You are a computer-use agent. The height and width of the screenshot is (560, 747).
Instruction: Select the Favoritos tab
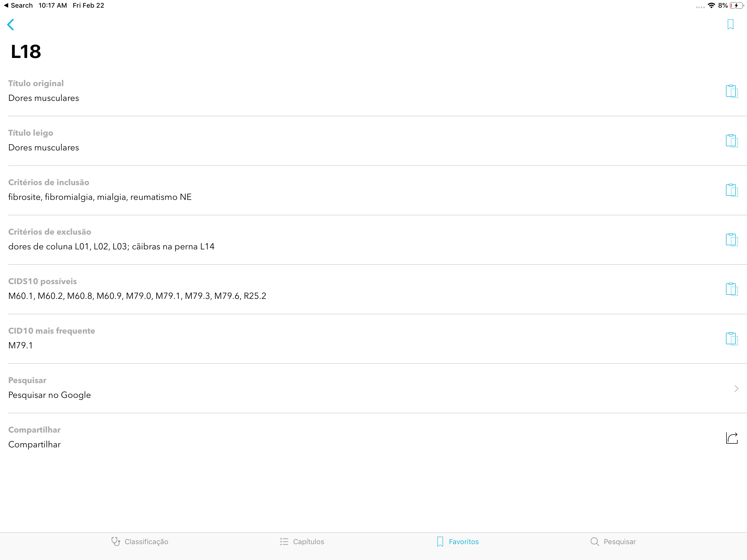tap(458, 542)
